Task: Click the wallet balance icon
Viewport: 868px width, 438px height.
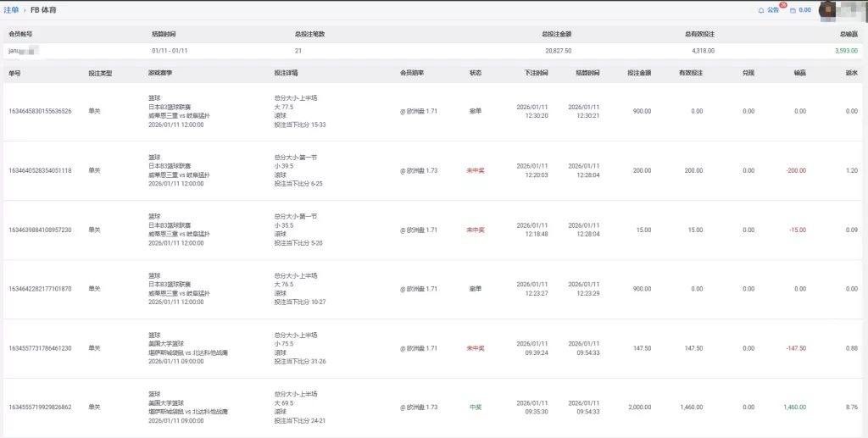Action: [x=793, y=10]
